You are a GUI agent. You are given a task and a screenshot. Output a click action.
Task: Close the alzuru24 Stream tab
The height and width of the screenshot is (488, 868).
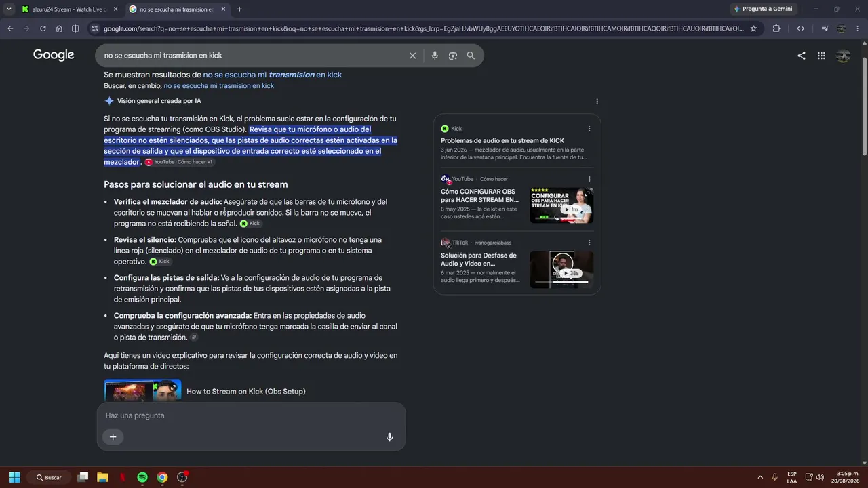(x=115, y=9)
